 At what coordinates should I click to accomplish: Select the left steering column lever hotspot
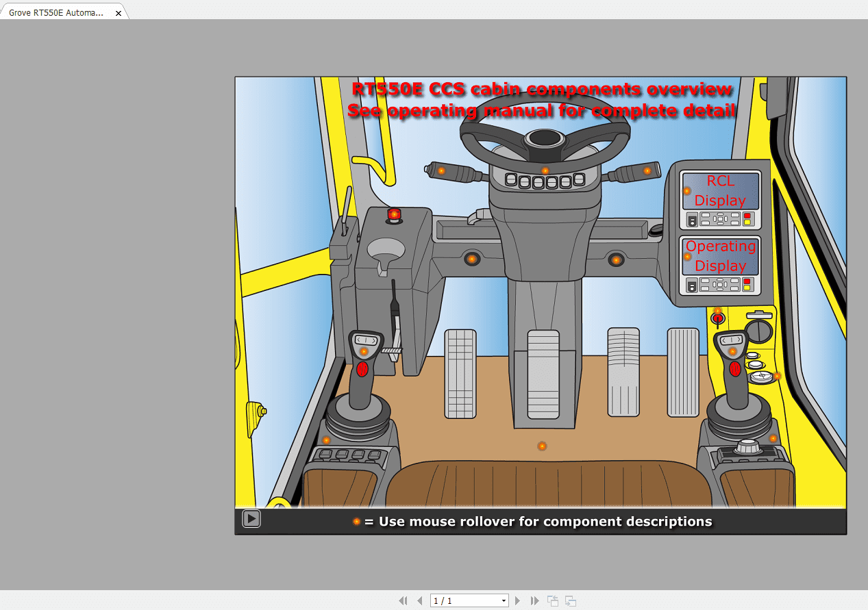441,170
